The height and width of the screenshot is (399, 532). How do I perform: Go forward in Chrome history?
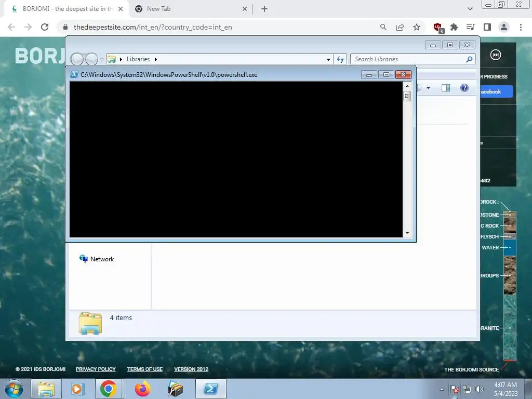click(28, 27)
